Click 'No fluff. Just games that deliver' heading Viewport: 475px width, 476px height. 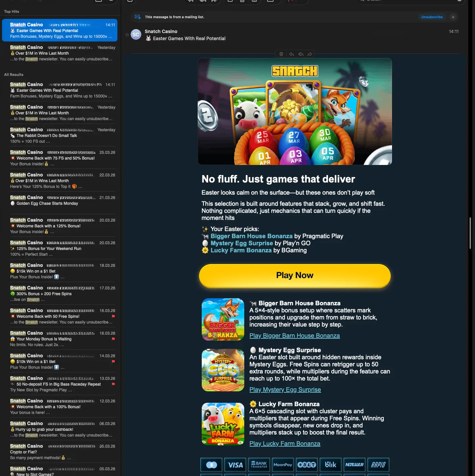point(278,179)
